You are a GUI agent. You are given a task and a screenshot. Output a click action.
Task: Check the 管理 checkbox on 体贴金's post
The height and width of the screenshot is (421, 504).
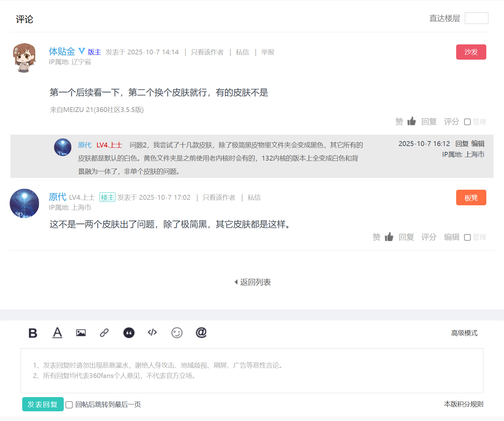click(x=467, y=122)
